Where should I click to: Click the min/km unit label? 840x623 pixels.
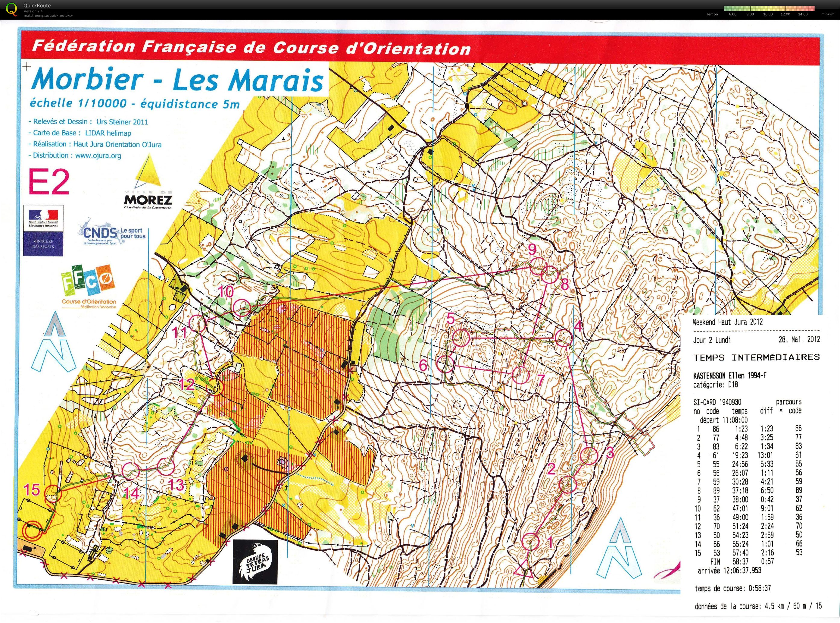828,14
